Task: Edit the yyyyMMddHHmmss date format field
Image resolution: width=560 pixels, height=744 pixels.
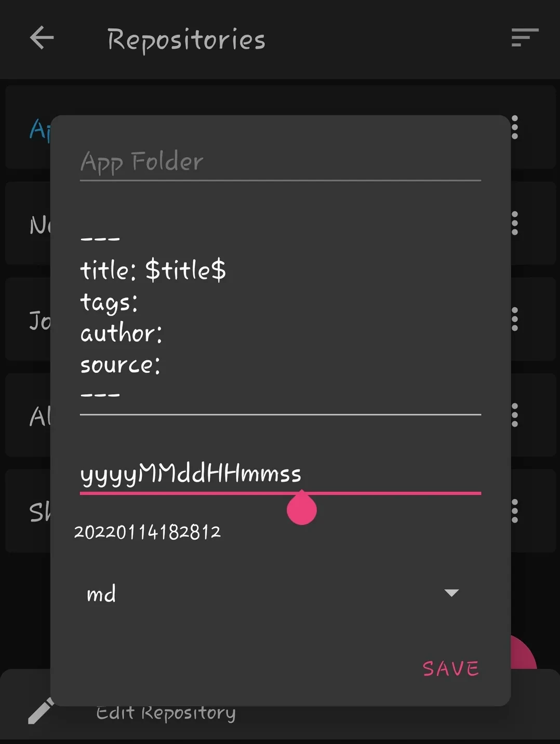Action: coord(281,474)
